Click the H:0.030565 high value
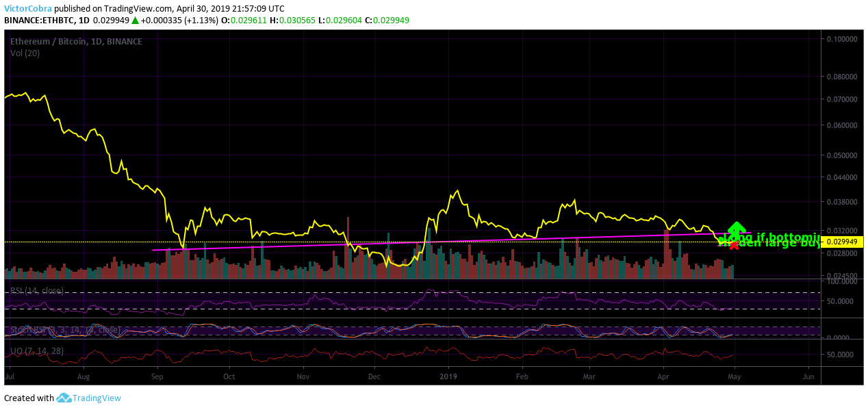The width and height of the screenshot is (868, 410). pos(293,21)
